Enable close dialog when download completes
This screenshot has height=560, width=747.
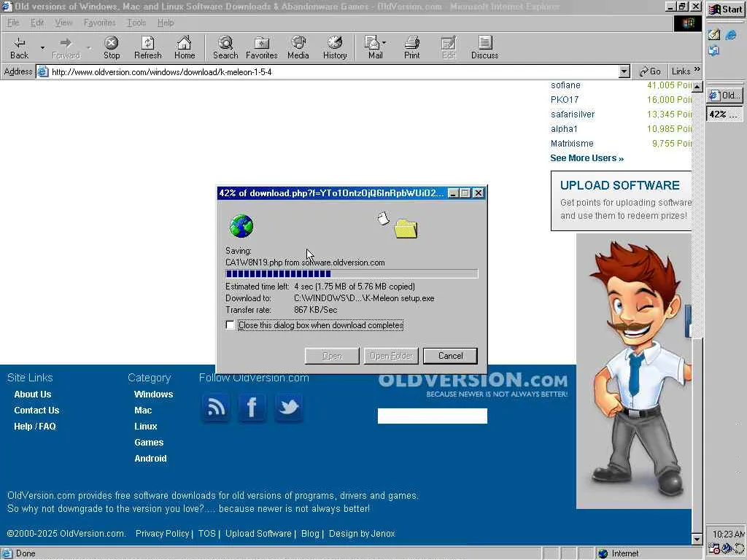click(230, 324)
